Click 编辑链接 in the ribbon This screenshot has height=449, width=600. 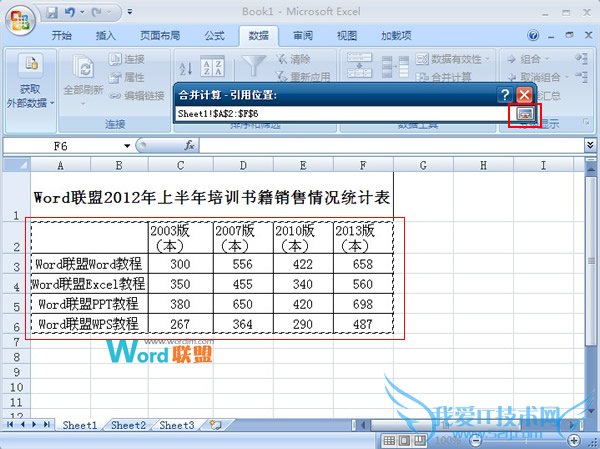click(137, 95)
